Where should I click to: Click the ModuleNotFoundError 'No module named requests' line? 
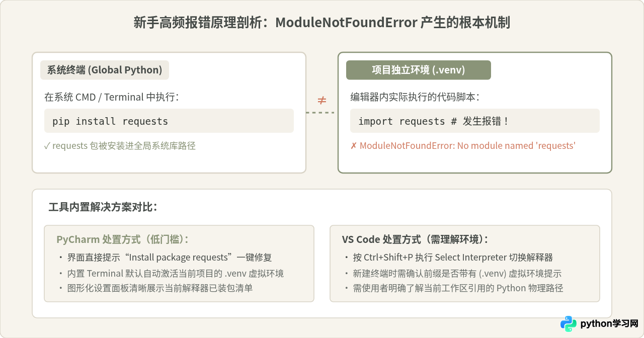(x=463, y=146)
